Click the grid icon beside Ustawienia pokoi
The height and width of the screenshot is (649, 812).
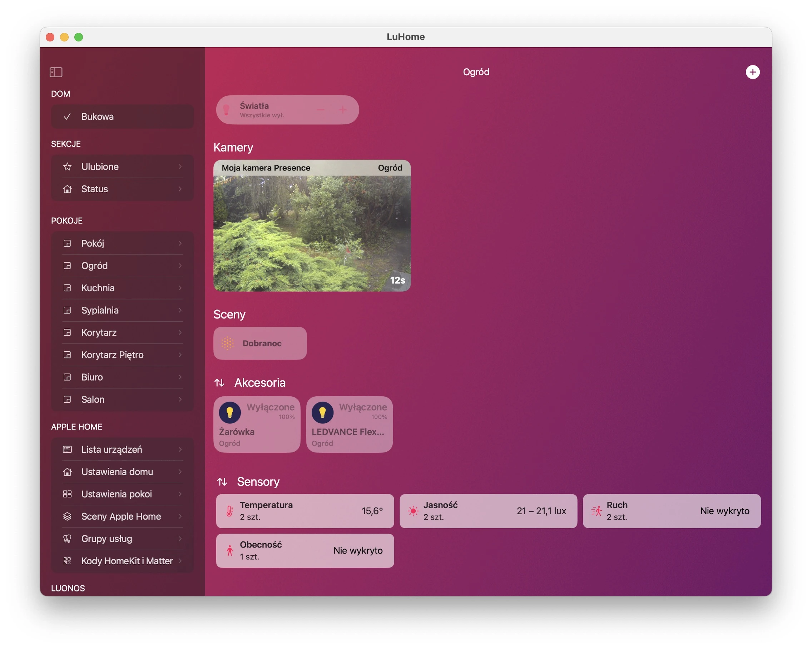(x=67, y=494)
